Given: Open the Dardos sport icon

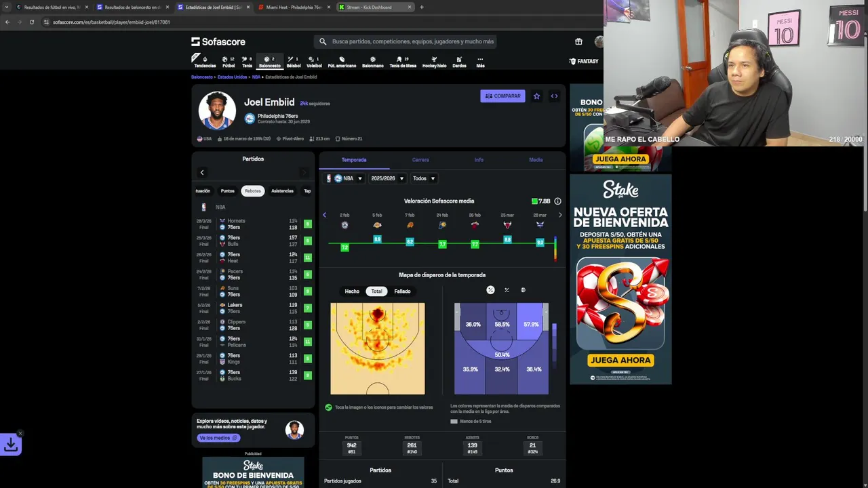Looking at the screenshot, I should (459, 61).
